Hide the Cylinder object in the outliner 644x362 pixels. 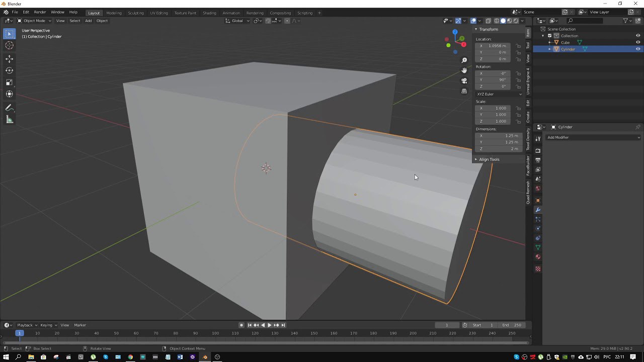(x=638, y=49)
